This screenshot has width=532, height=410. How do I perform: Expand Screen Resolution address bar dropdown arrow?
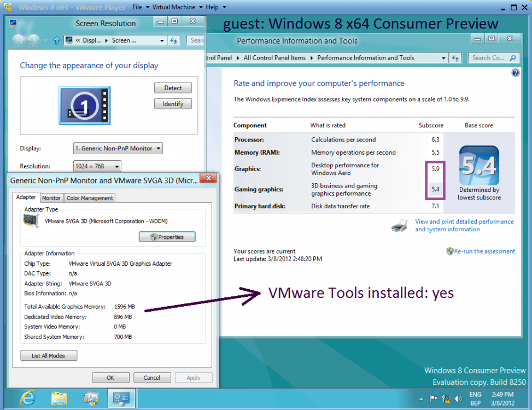(162, 40)
